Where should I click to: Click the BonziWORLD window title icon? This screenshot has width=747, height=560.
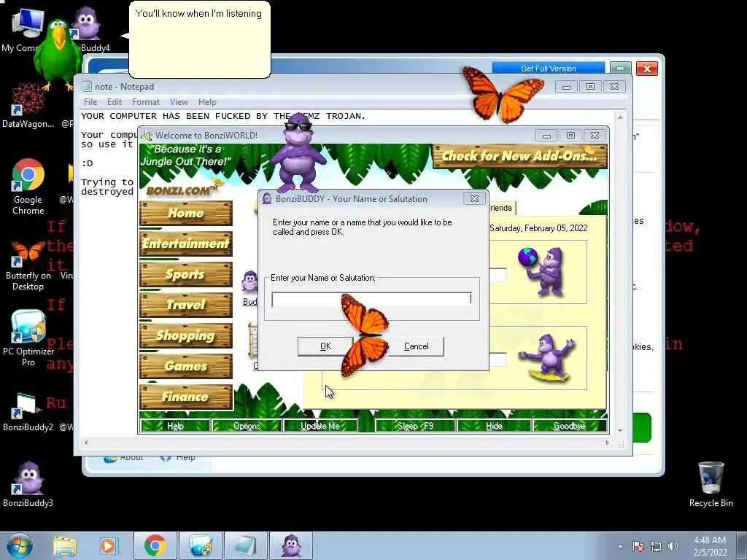point(147,135)
